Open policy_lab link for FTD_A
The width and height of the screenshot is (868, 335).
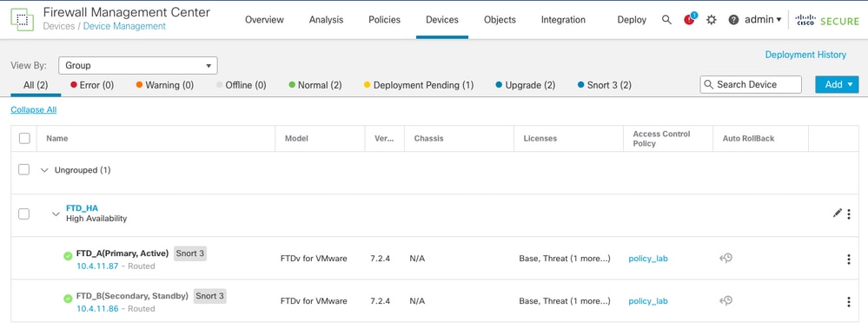coord(648,259)
